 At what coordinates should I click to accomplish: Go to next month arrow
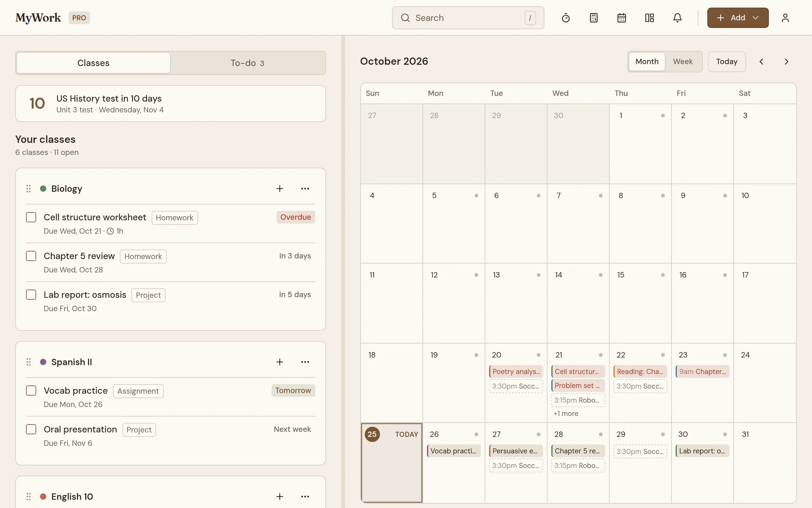coord(786,62)
